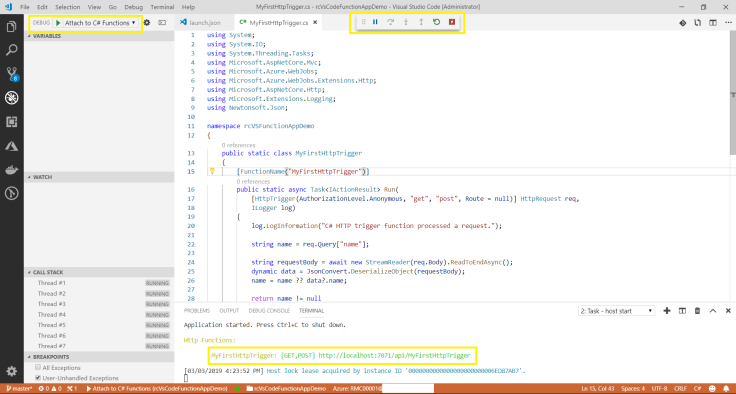Click the open preview/compare editor icon

[698, 23]
